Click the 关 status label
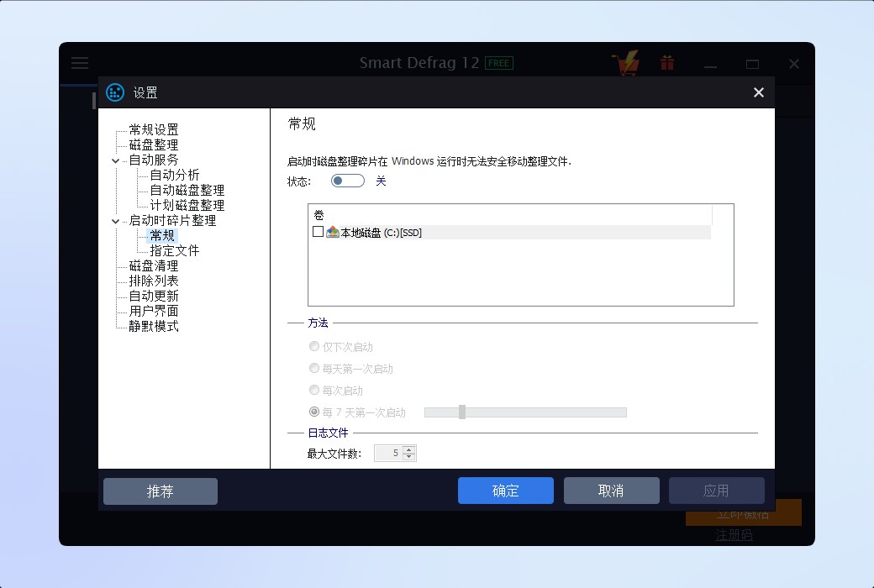Viewport: 874px width, 588px height. (x=381, y=181)
